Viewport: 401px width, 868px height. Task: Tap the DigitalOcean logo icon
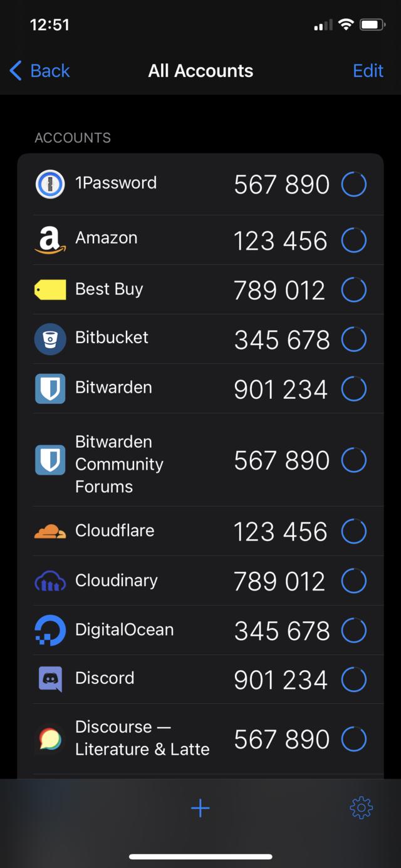pos(50,631)
